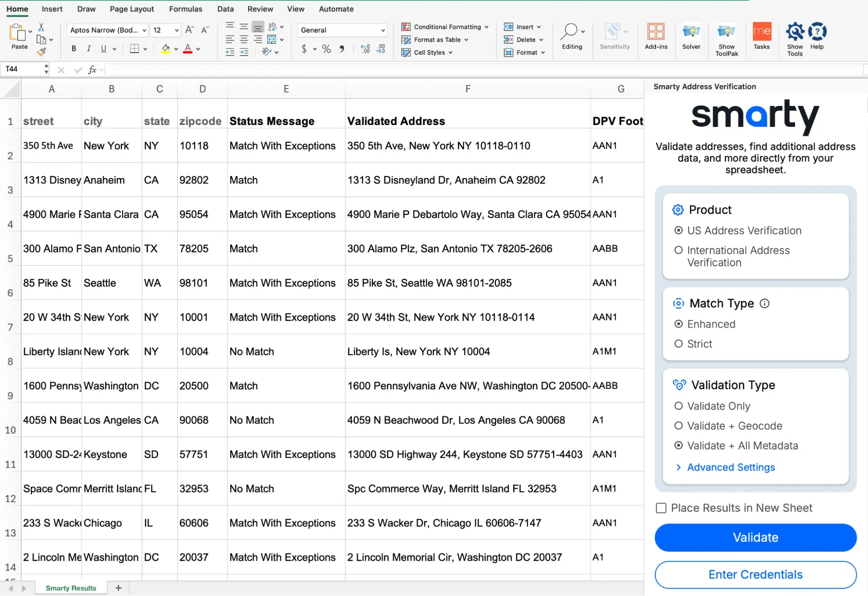Click the Borders icon
The image size is (868, 596).
(135, 49)
